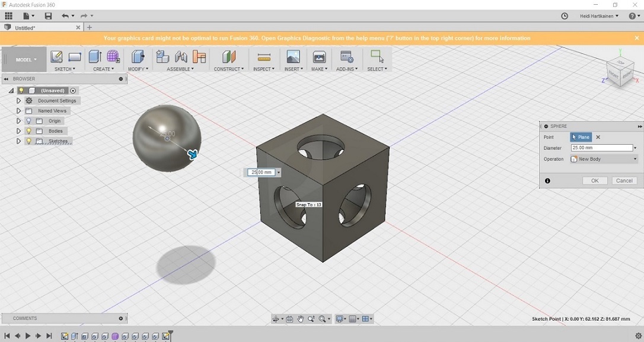Open the CREATE menu
Viewport: 644px width, 342px height.
coord(104,69)
